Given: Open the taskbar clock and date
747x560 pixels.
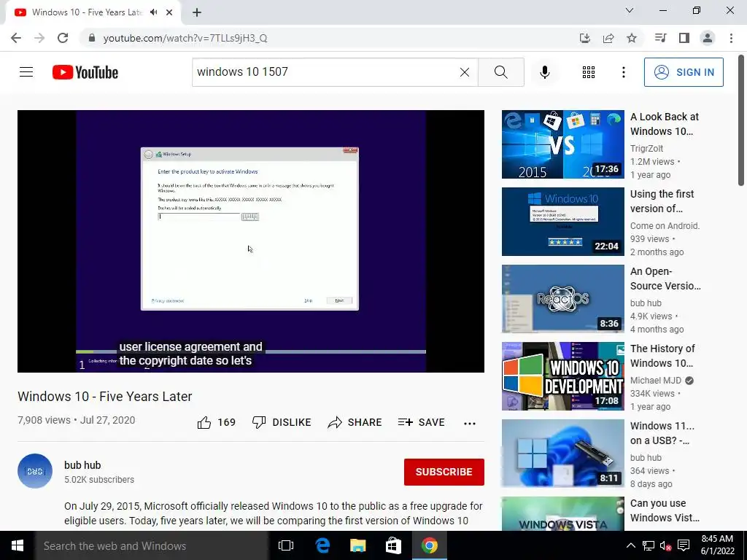Looking at the screenshot, I should tap(717, 545).
